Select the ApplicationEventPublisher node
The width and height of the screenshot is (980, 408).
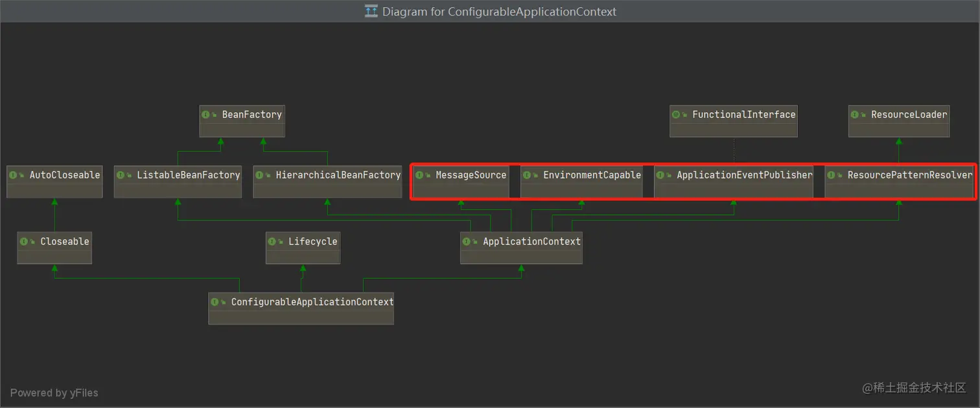[734, 182]
